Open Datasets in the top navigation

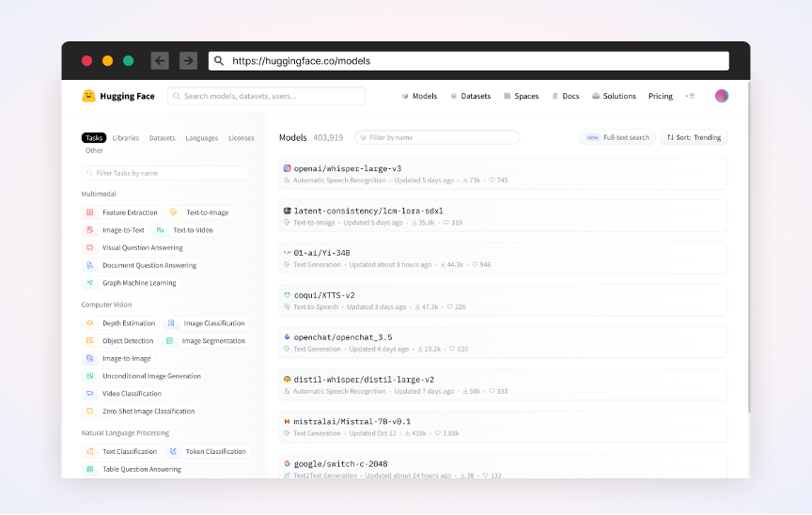[x=470, y=96]
